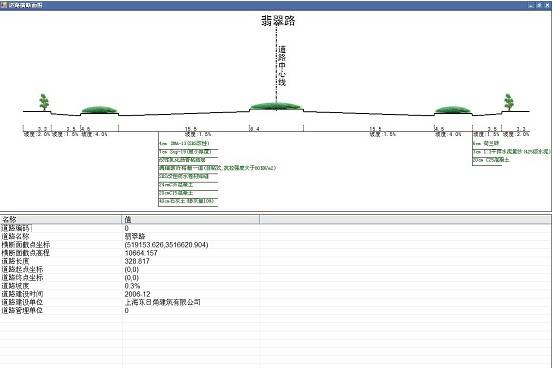
Task: Select the 道路编码 property row
Action: click(x=275, y=228)
